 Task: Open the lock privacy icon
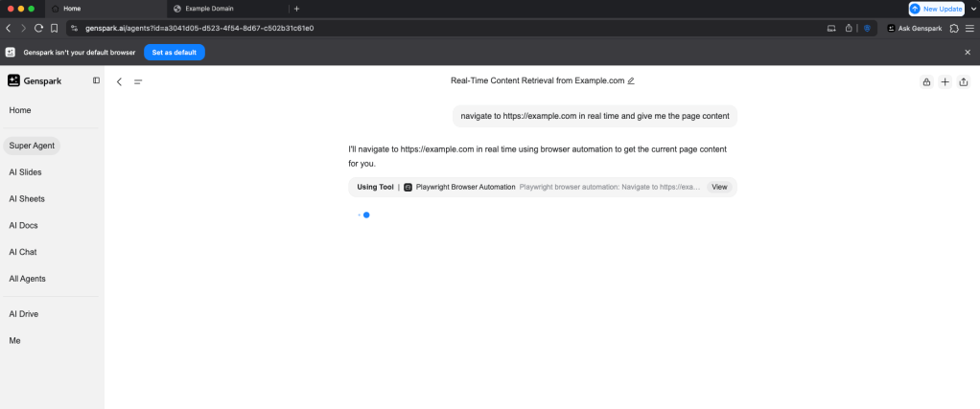click(926, 81)
